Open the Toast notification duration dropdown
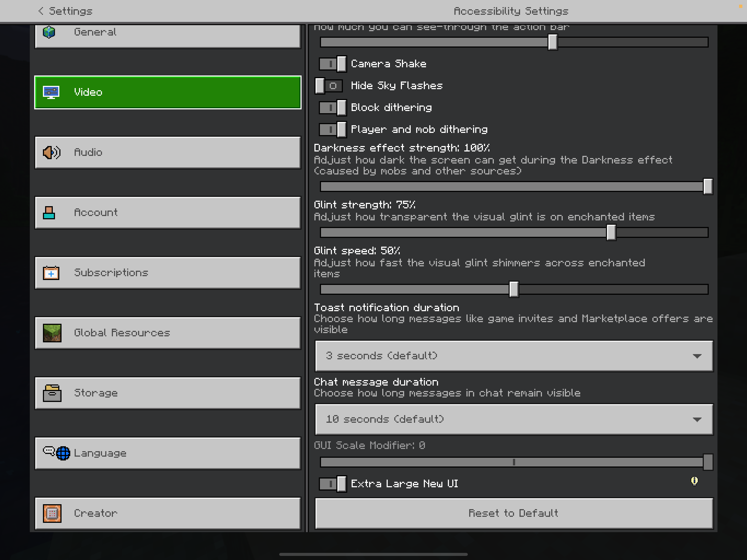 click(x=514, y=356)
